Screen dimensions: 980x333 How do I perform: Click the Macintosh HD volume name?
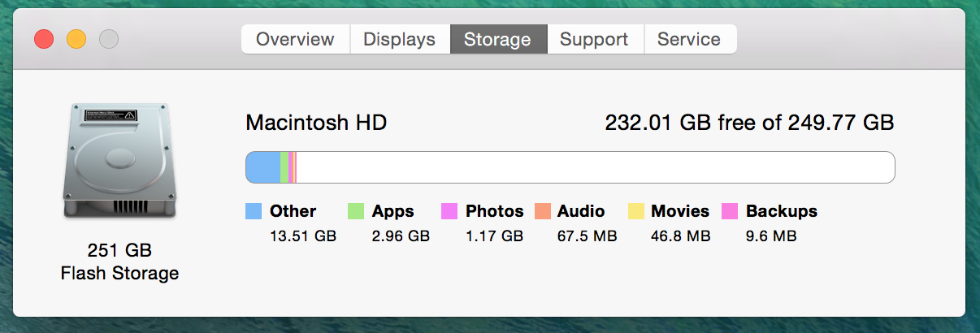(x=316, y=123)
